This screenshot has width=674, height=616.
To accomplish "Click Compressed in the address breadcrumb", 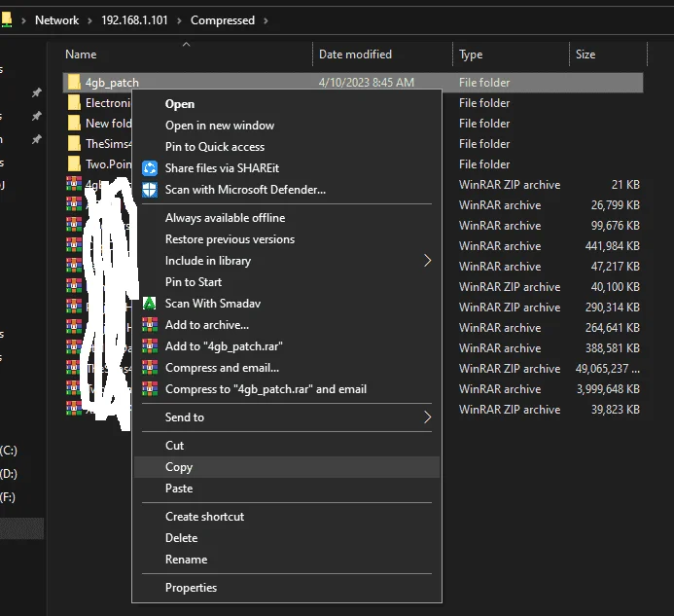I will [x=223, y=20].
